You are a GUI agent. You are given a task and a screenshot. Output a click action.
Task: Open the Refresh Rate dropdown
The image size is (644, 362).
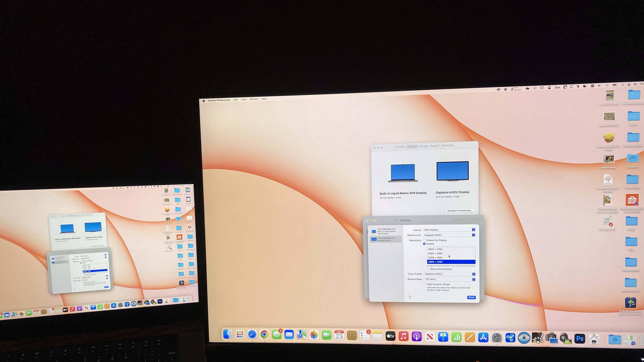[449, 279]
